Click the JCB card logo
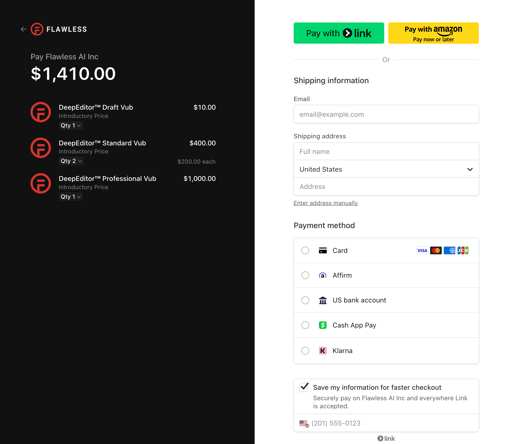The width and height of the screenshot is (519, 444). pyautogui.click(x=463, y=250)
